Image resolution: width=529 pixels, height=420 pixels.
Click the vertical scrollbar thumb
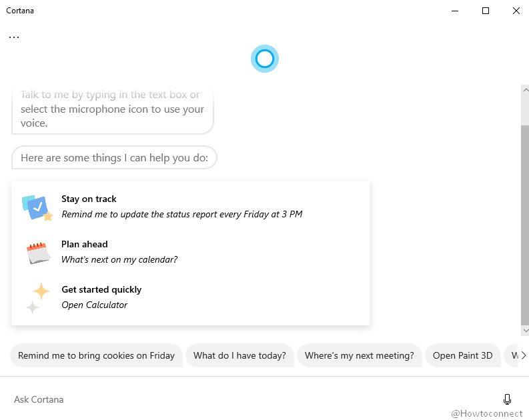(x=525, y=225)
